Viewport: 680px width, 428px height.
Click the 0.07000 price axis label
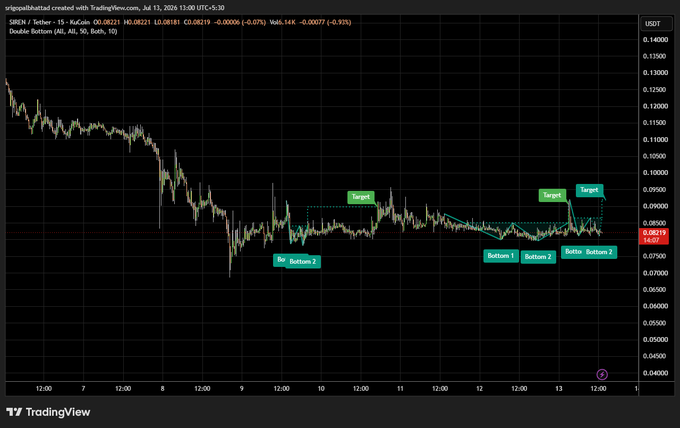[x=655, y=273]
